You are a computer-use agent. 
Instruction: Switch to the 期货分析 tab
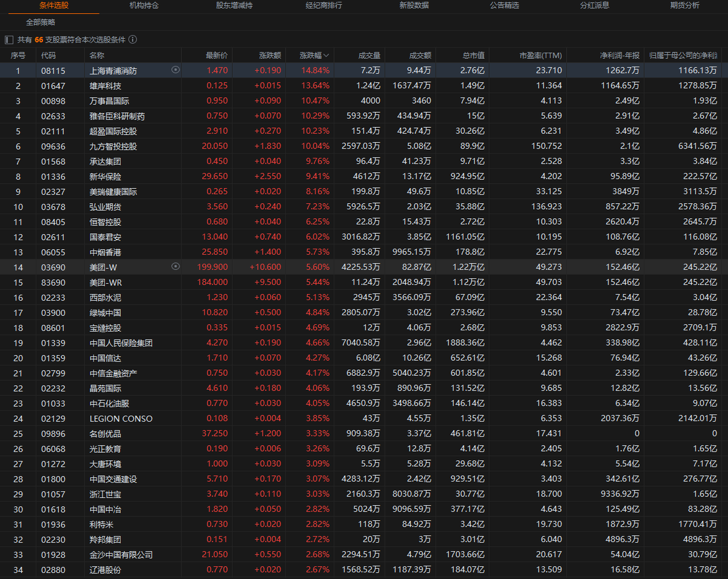[685, 5]
